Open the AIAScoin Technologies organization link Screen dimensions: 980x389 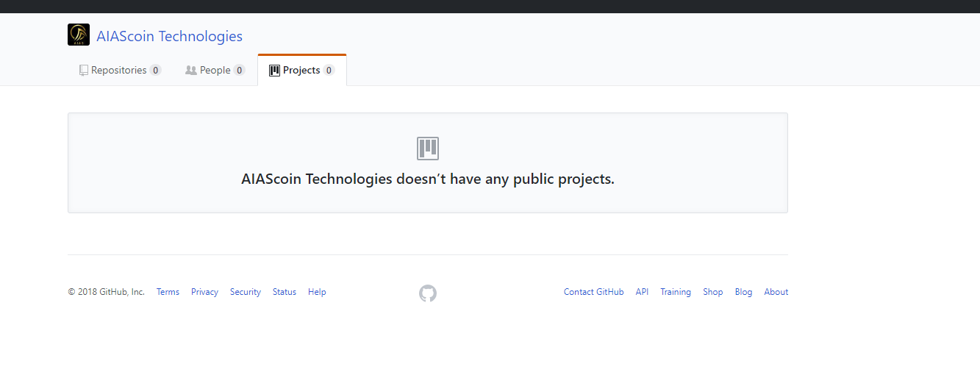(x=169, y=36)
